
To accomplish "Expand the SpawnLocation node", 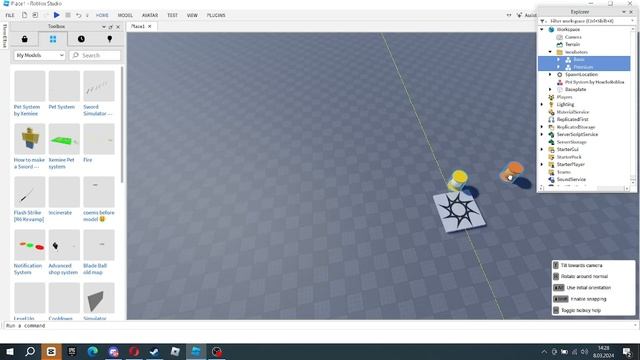I will point(550,75).
